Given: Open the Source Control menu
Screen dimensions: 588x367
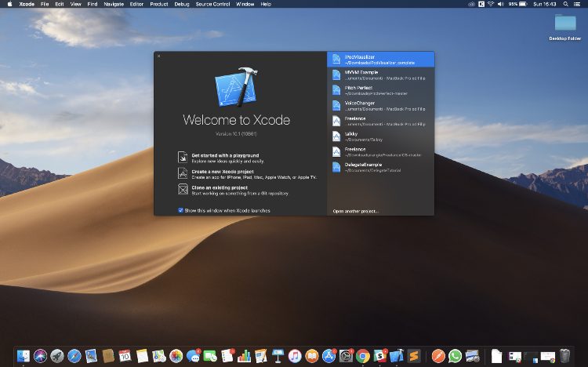Looking at the screenshot, I should coord(212,4).
